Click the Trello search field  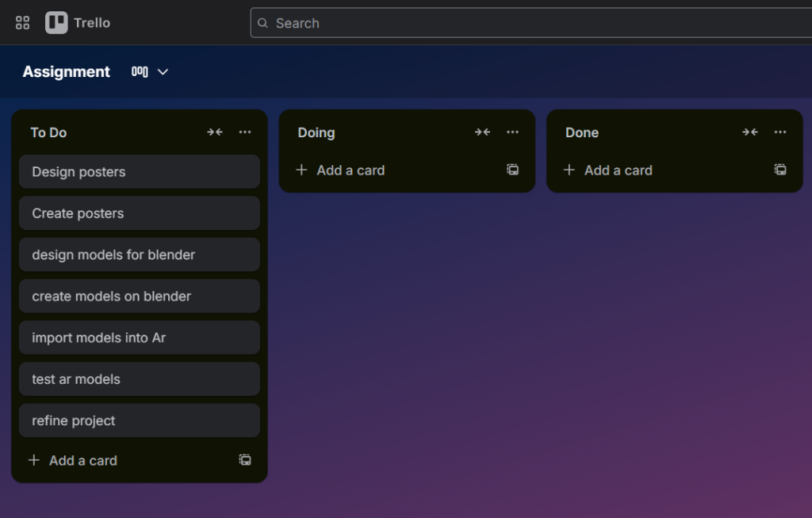click(523, 23)
